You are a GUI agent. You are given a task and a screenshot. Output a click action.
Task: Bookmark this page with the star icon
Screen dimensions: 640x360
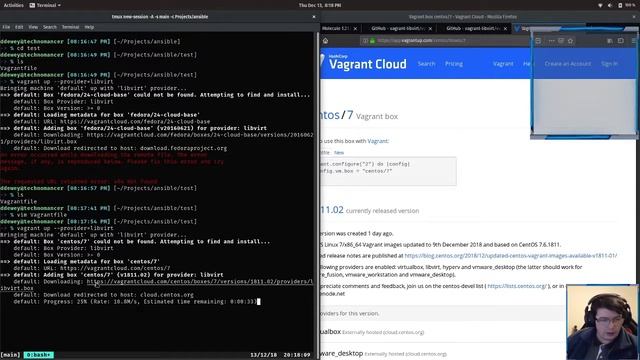click(570, 41)
